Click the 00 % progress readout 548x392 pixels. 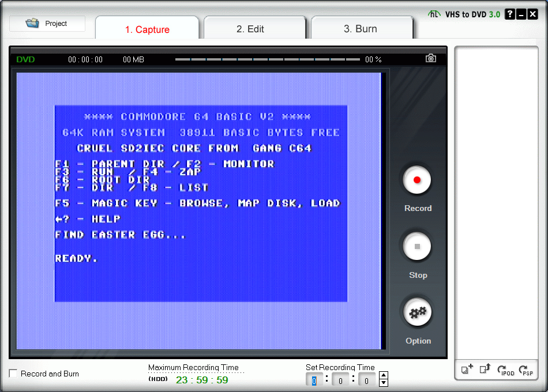click(373, 60)
